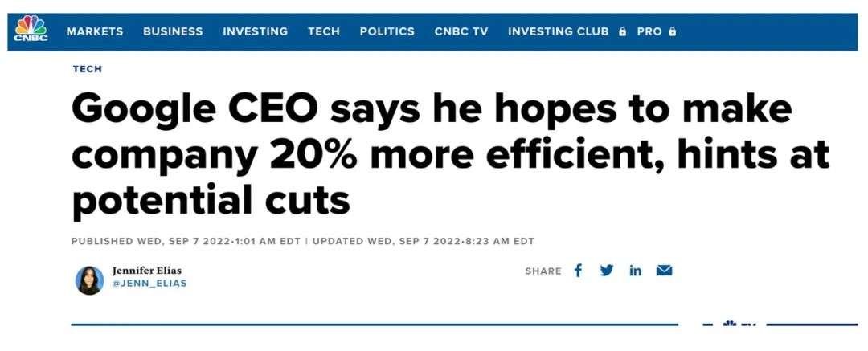Open the Politics navigation item

point(387,31)
